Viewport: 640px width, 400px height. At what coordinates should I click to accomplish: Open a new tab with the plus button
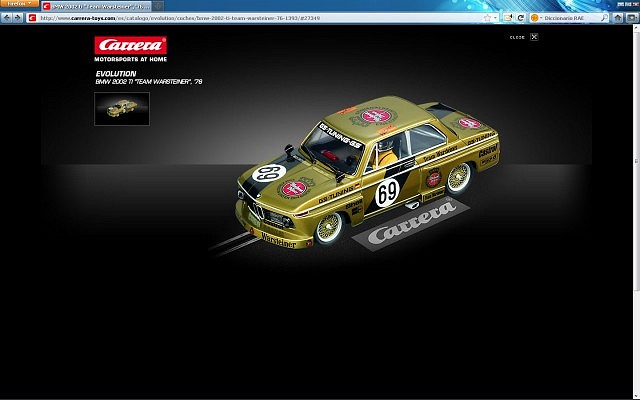point(158,6)
